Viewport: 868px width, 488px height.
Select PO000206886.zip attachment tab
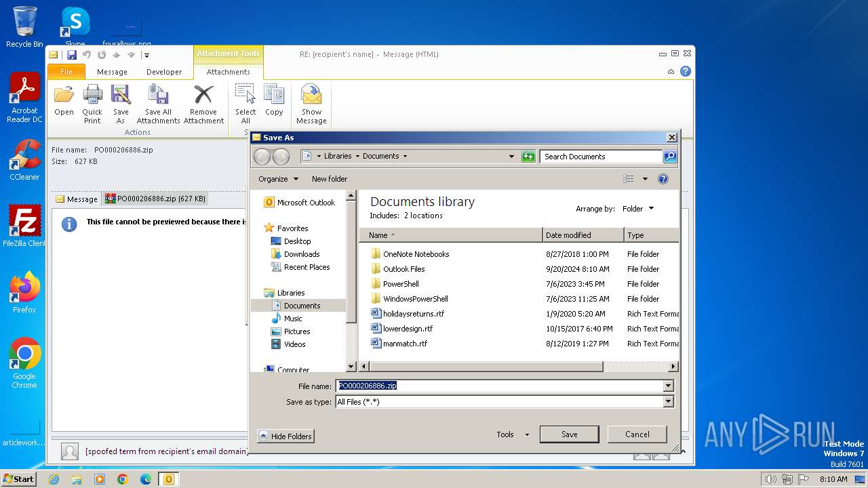[x=155, y=199]
